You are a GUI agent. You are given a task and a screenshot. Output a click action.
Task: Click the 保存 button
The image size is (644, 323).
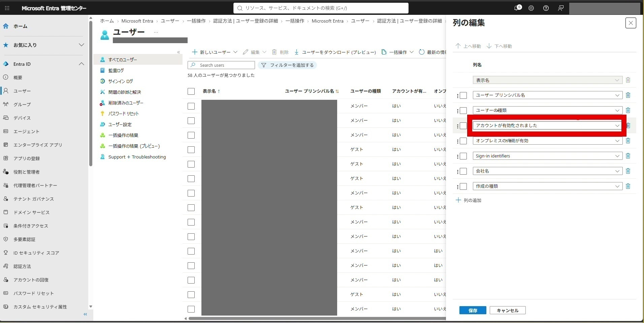473,310
